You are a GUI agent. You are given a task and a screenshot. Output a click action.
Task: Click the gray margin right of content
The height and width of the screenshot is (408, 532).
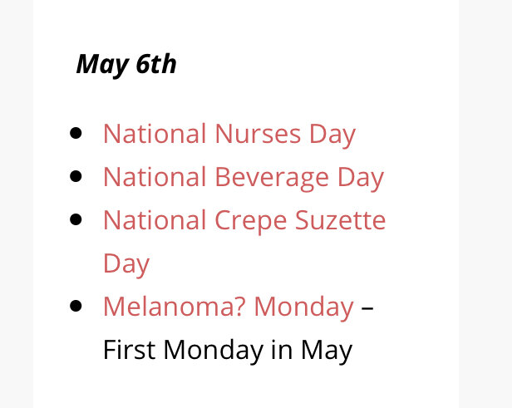click(x=485, y=204)
